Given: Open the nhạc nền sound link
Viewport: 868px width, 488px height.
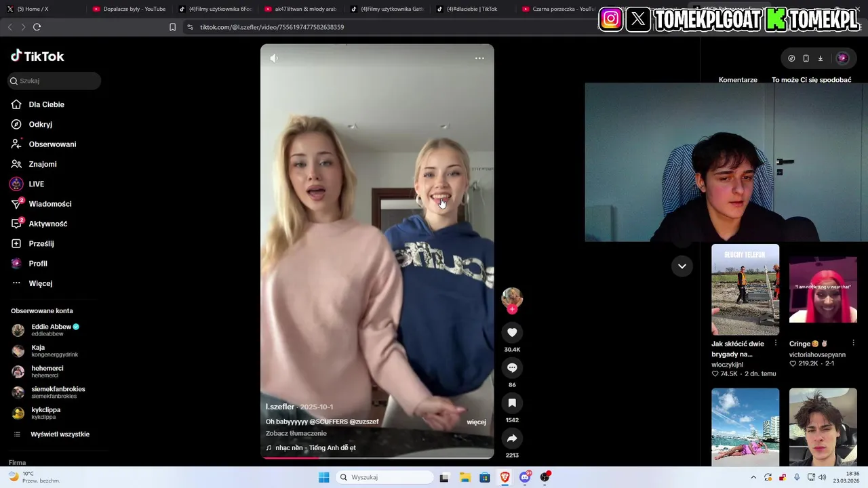Looking at the screenshot, I should 311,447.
